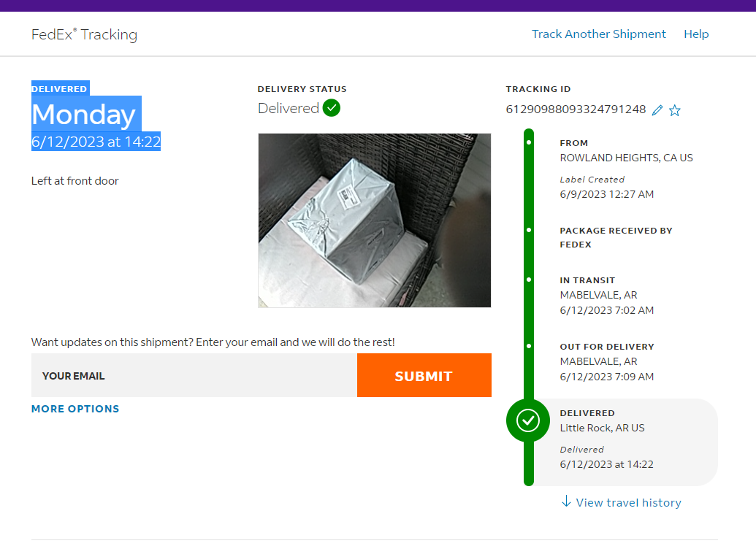Viewport: 756px width, 546px height.
Task: Click the FedEx Tracking title
Action: 85,35
